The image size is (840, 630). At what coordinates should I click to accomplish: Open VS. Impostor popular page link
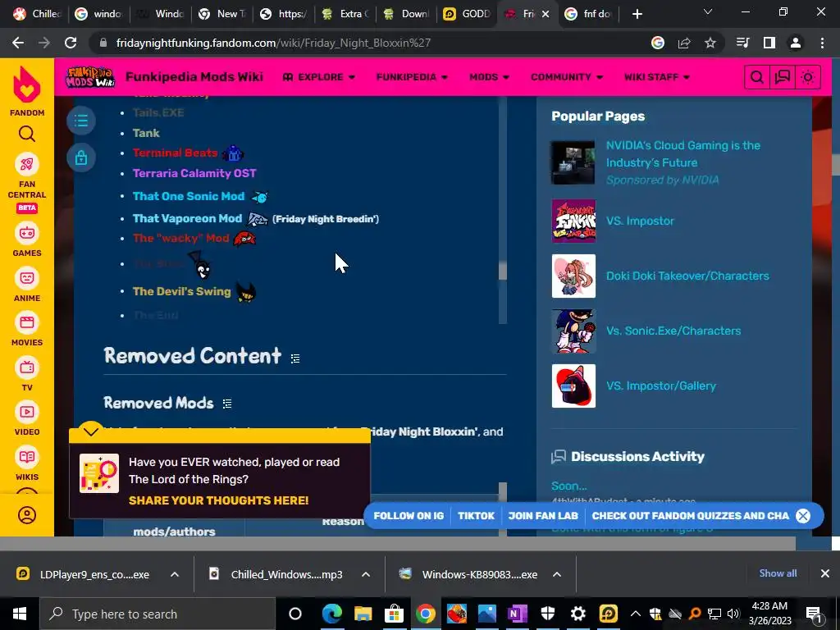[x=640, y=221]
